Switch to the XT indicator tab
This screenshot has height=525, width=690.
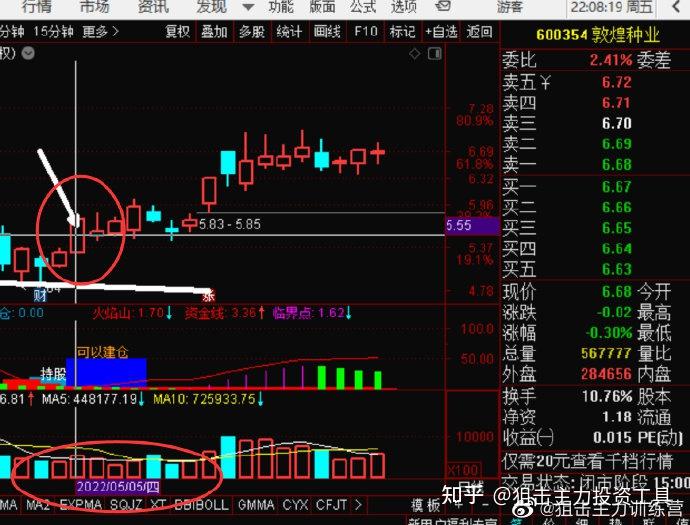tap(158, 505)
